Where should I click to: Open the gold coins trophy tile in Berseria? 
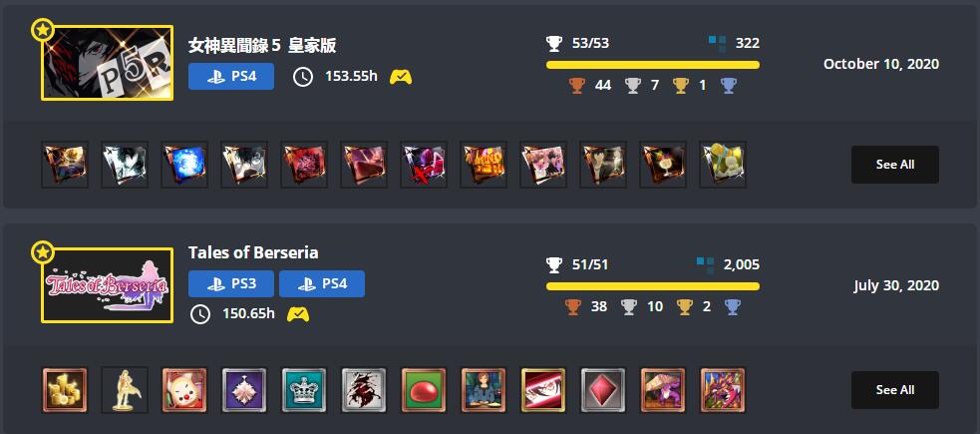click(x=65, y=389)
